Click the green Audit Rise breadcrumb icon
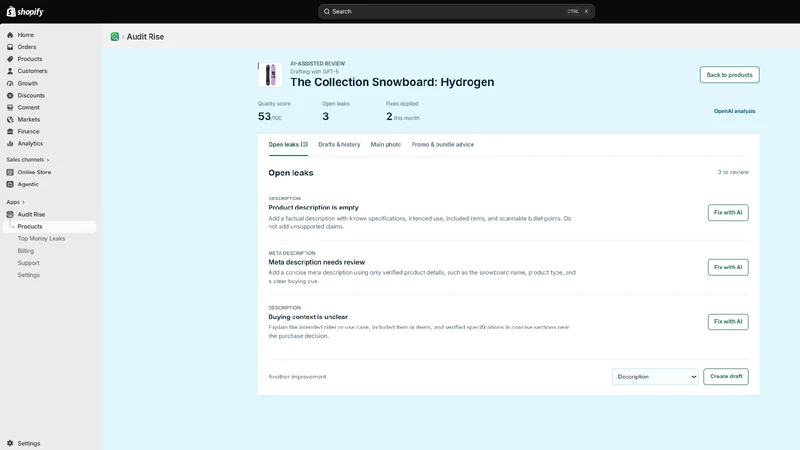The image size is (800, 450). click(115, 37)
